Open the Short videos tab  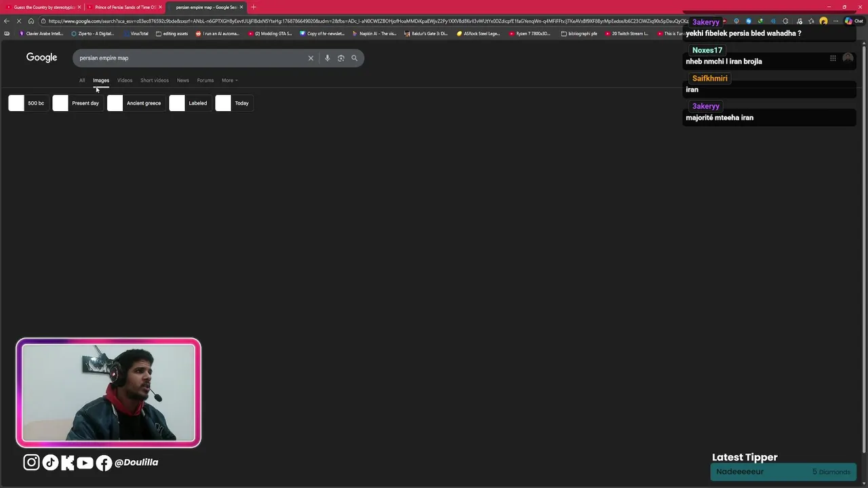(x=155, y=80)
